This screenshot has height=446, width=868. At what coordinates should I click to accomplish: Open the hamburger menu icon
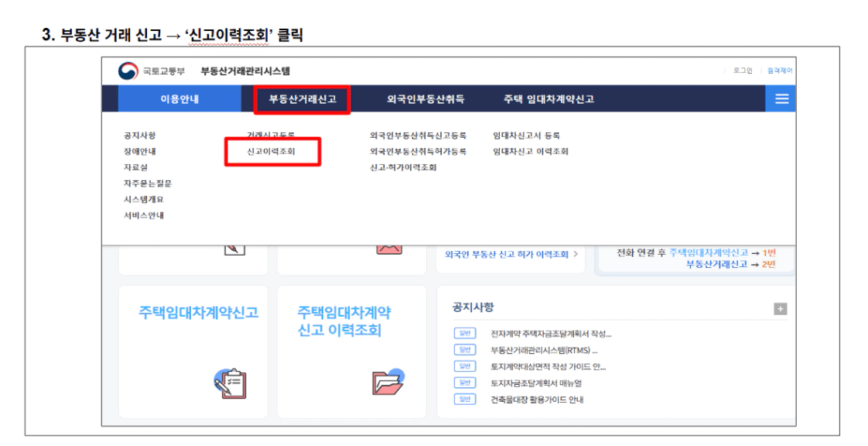tap(781, 99)
